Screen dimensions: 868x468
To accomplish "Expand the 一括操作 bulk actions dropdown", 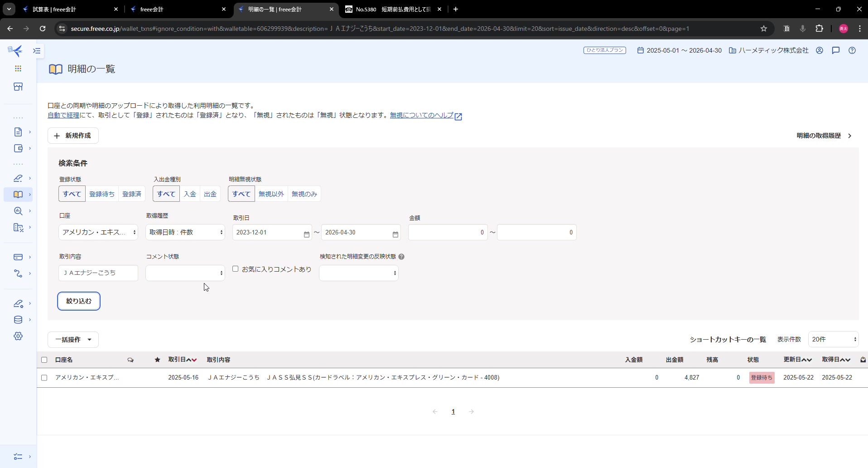I will coord(73,340).
